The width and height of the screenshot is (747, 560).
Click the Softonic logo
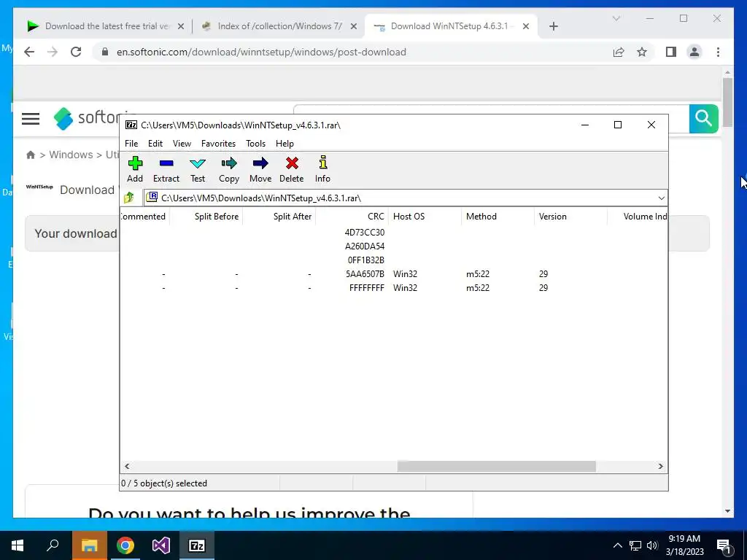coord(87,117)
